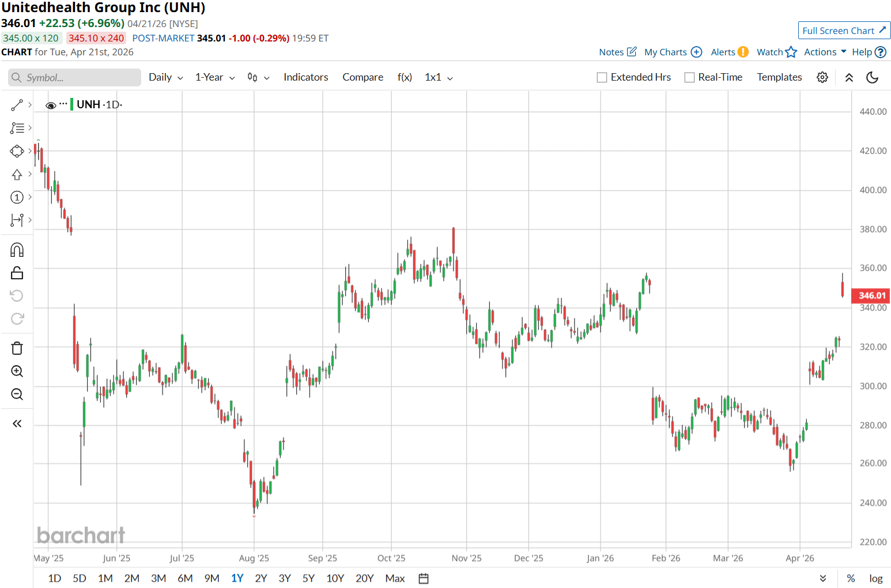Select the trend line drawing tool
891x588 pixels.
click(x=17, y=105)
